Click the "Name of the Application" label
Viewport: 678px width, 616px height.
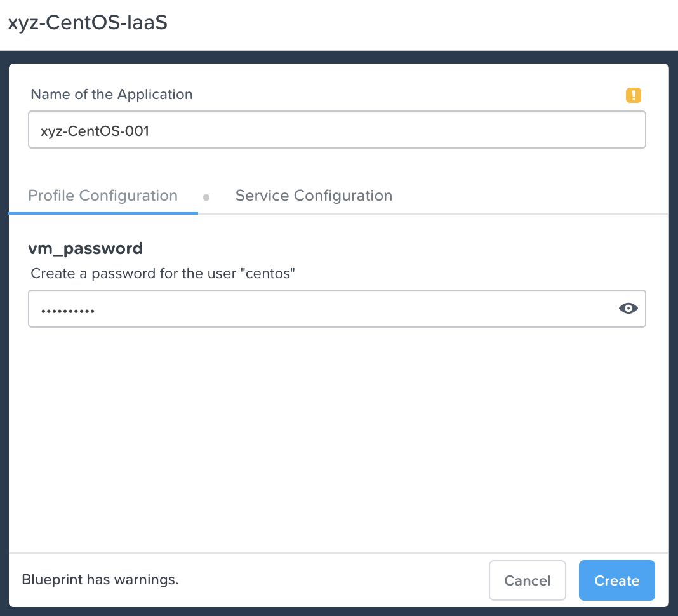[x=112, y=94]
